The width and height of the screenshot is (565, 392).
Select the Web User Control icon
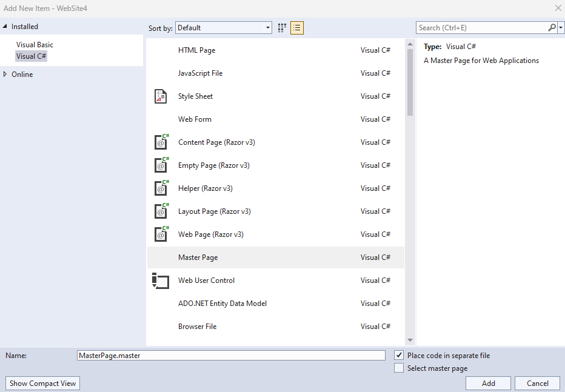coord(161,280)
